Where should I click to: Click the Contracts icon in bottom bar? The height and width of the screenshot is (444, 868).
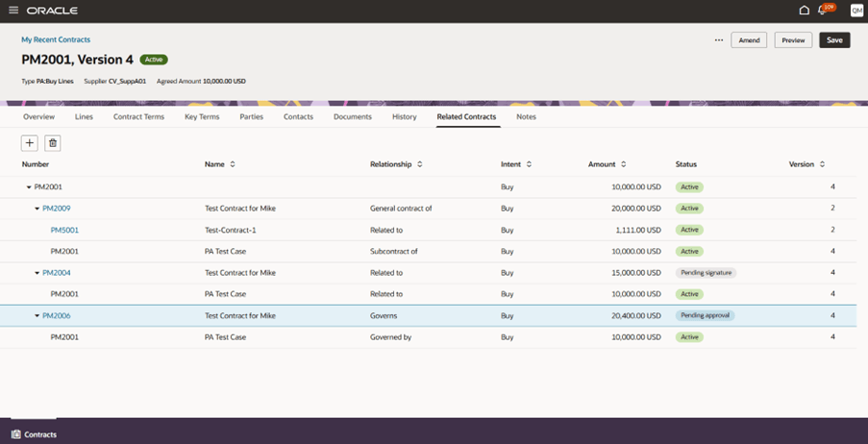[x=16, y=434]
